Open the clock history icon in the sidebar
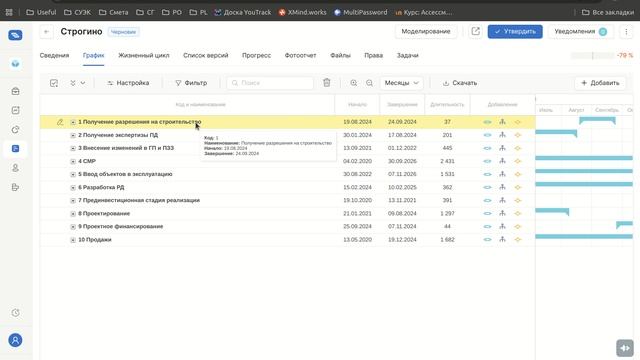This screenshot has height=360, width=640. coord(15,313)
